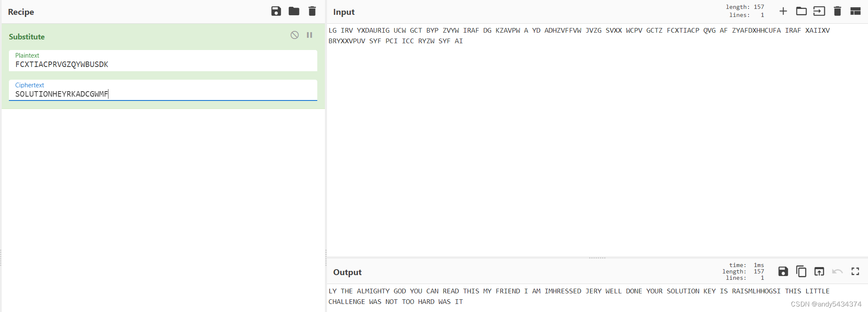This screenshot has width=868, height=312.
Task: Clear input and output
Action: tap(837, 11)
